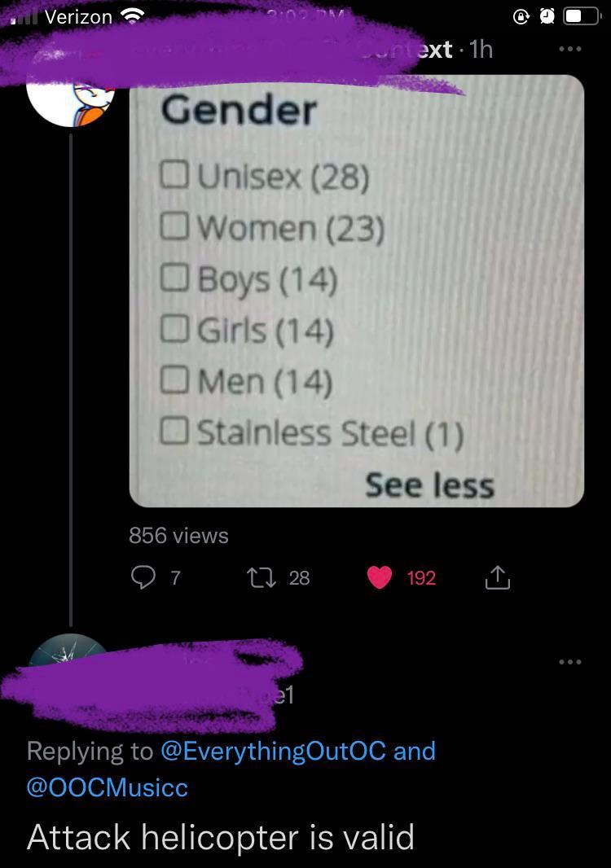This screenshot has width=611, height=868.
Task: Tap the retweet arrows icon
Action: (261, 578)
